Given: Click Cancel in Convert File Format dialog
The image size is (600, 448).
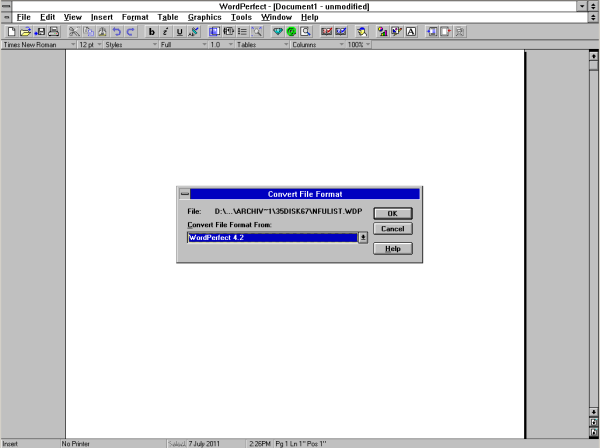Looking at the screenshot, I should pyautogui.click(x=393, y=229).
